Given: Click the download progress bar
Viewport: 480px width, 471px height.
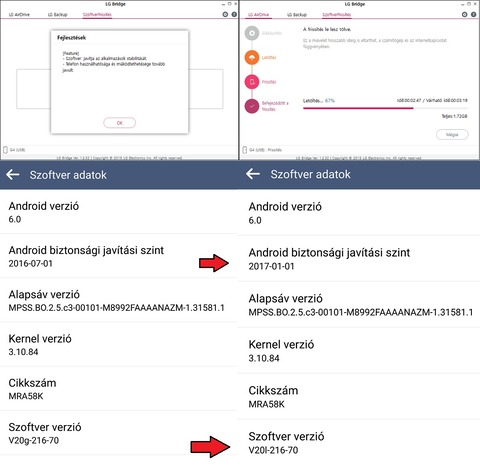Looking at the screenshot, I should pos(385,108).
